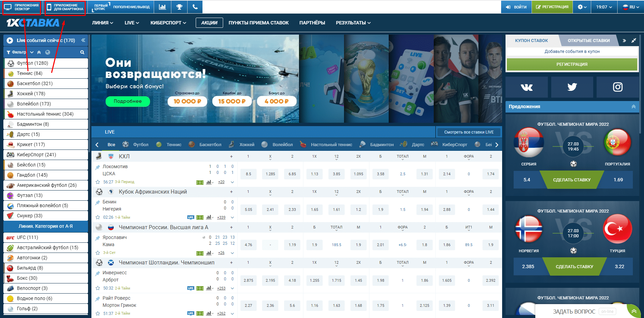Screen dimensions: 644x318
Task: Open the VK social network link
Action: pyautogui.click(x=527, y=87)
